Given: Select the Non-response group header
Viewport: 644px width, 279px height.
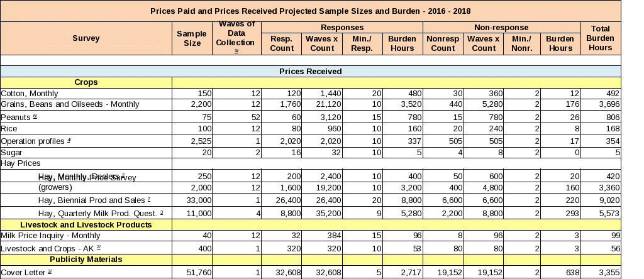Looking at the screenshot, I should coord(501,28).
